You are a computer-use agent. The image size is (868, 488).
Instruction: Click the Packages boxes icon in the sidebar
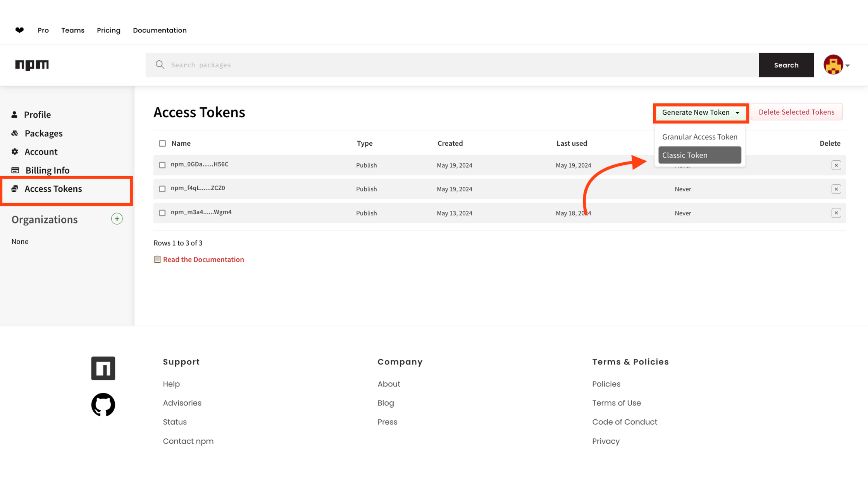coord(15,133)
